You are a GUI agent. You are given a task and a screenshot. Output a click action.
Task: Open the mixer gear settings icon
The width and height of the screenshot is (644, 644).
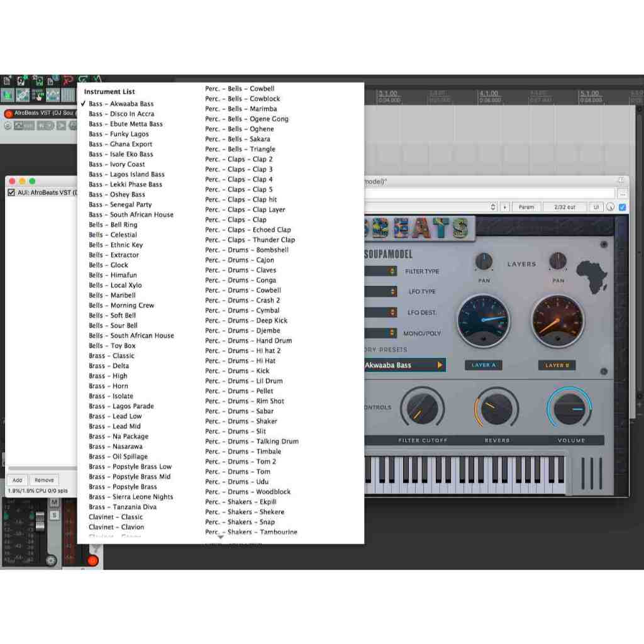coord(51,560)
